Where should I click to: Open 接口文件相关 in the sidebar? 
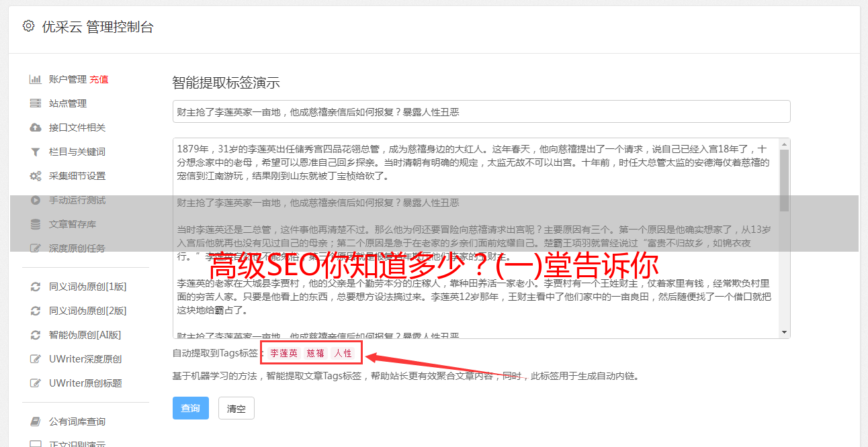coord(77,128)
